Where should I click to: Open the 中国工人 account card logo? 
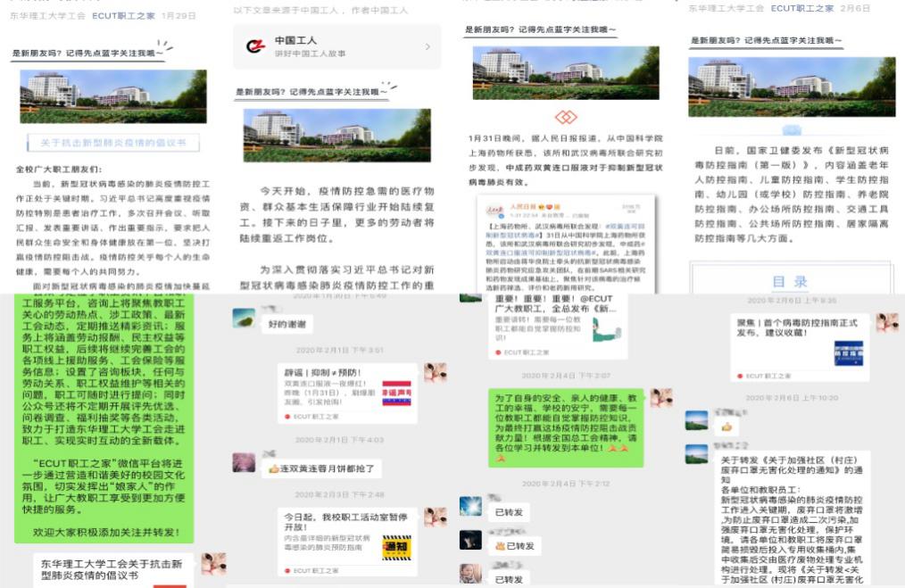click(255, 46)
